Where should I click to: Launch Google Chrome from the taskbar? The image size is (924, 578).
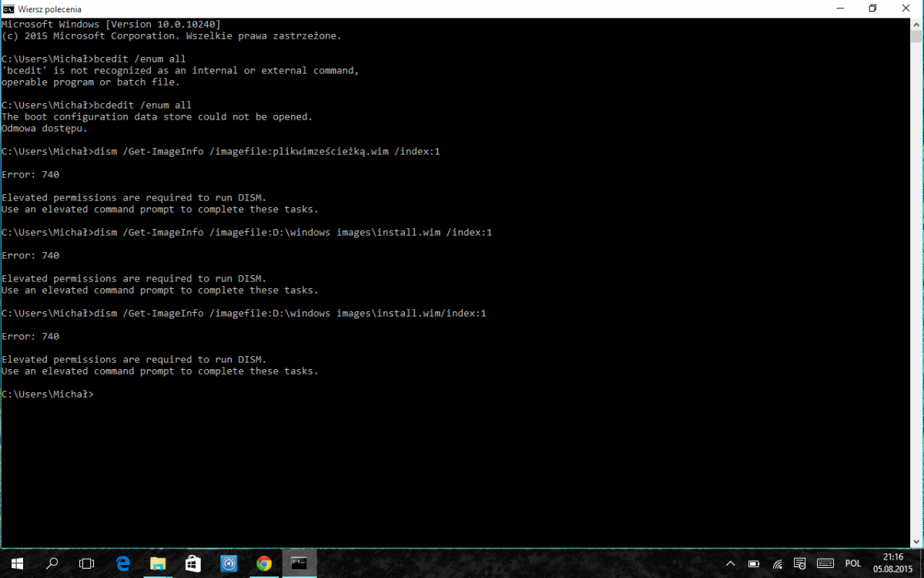264,563
